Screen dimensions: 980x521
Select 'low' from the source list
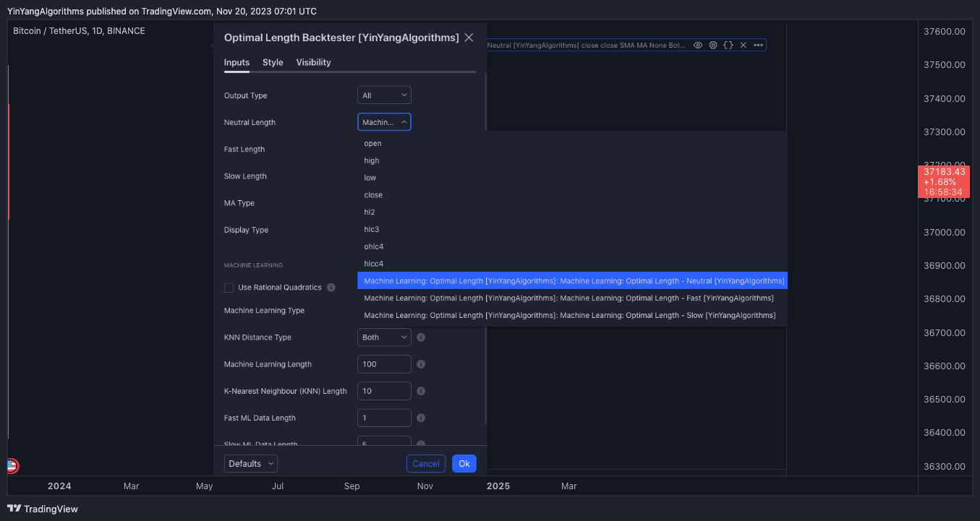point(572,178)
